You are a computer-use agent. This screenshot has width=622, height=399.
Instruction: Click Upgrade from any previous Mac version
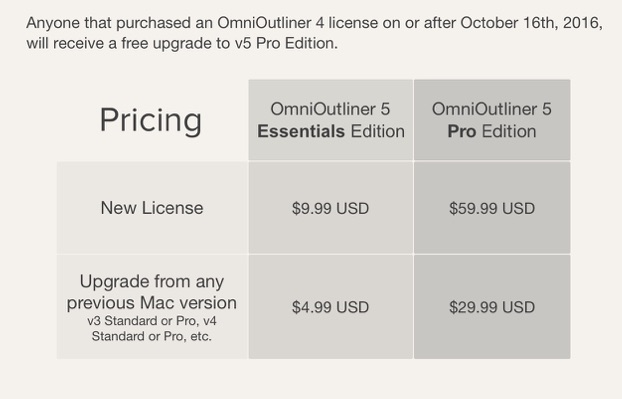point(152,292)
